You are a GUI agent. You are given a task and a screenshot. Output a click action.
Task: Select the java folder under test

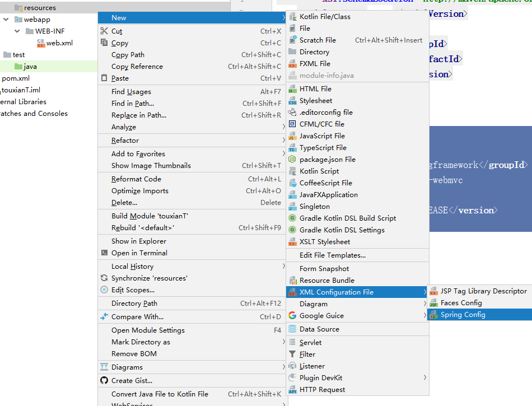click(x=26, y=67)
